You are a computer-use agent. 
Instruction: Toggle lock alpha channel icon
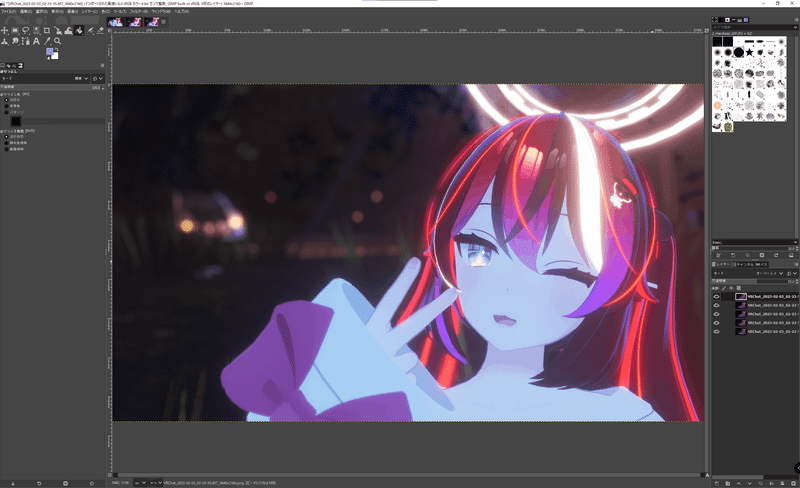[739, 288]
